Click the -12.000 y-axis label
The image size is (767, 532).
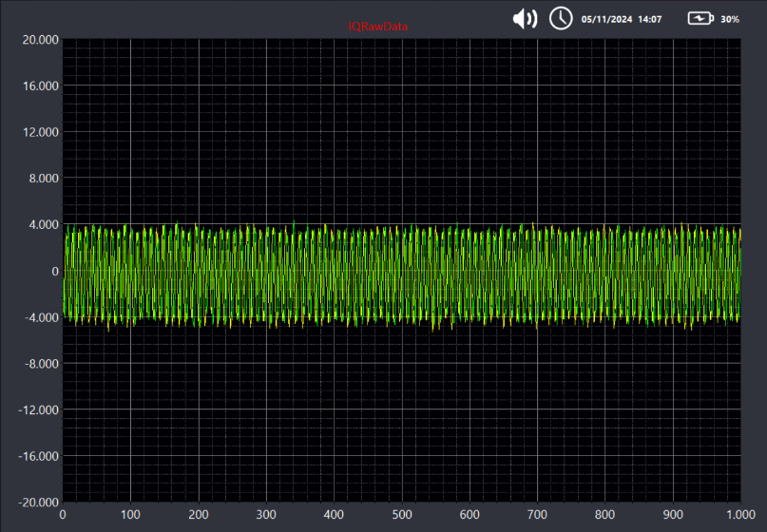tap(38, 410)
